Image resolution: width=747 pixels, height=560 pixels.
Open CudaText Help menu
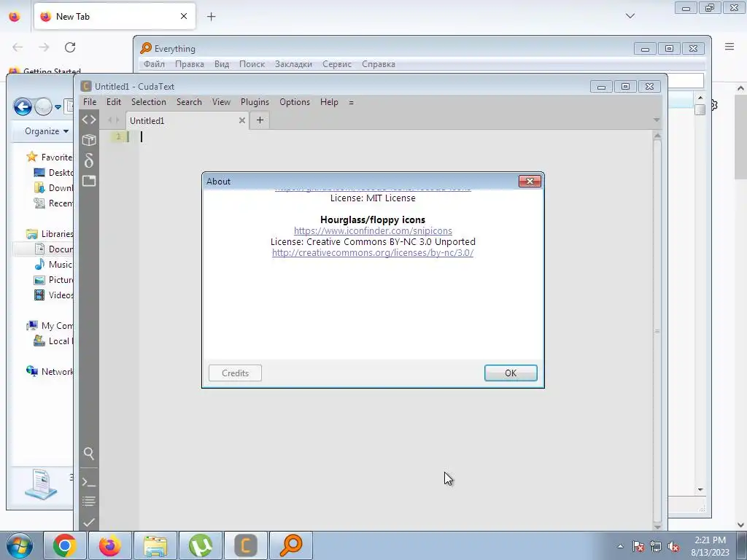[329, 102]
